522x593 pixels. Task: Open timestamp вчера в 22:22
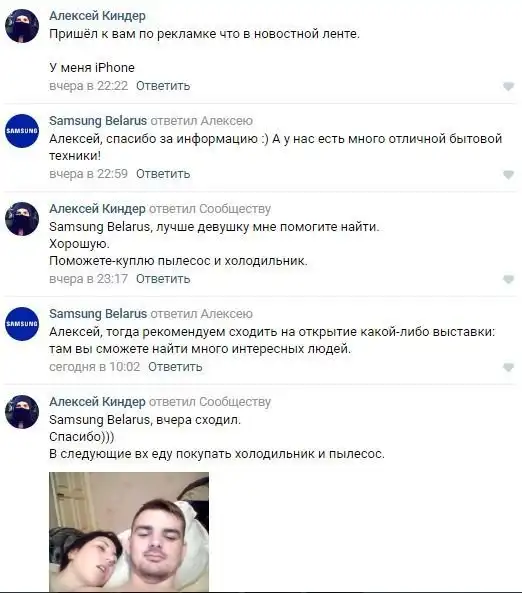[89, 86]
